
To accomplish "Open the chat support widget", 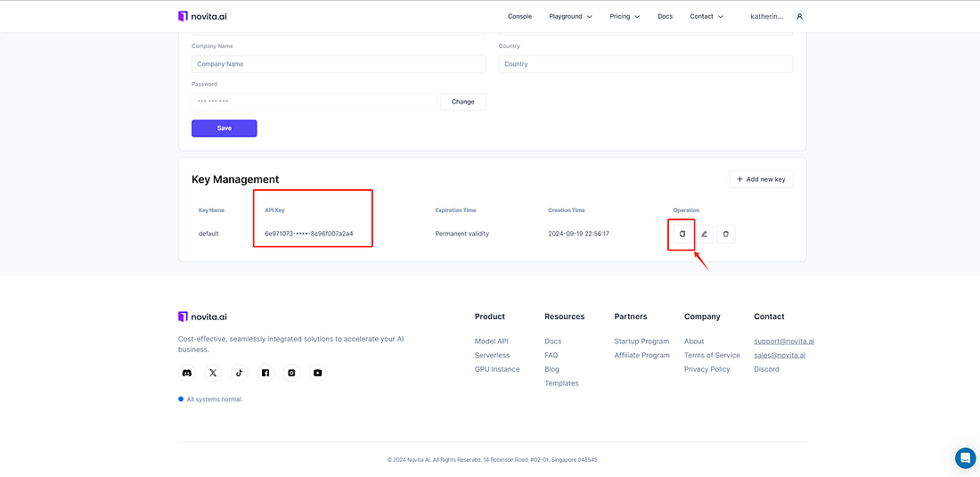I will [965, 457].
